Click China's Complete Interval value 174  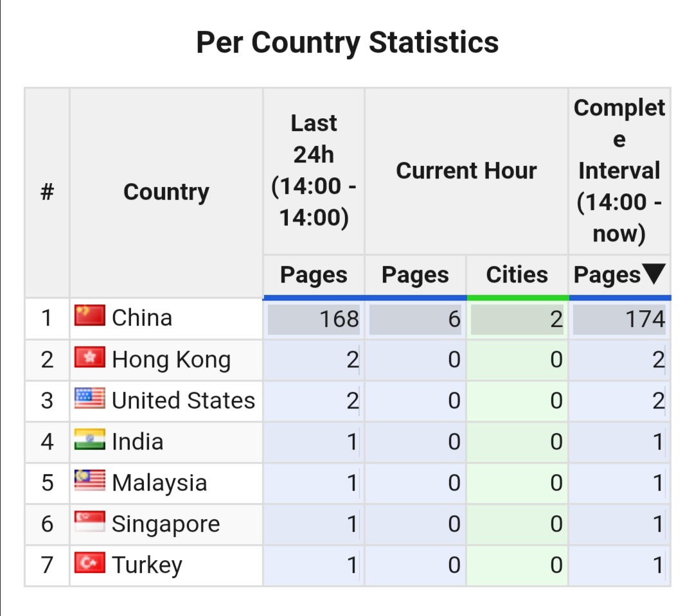click(645, 319)
